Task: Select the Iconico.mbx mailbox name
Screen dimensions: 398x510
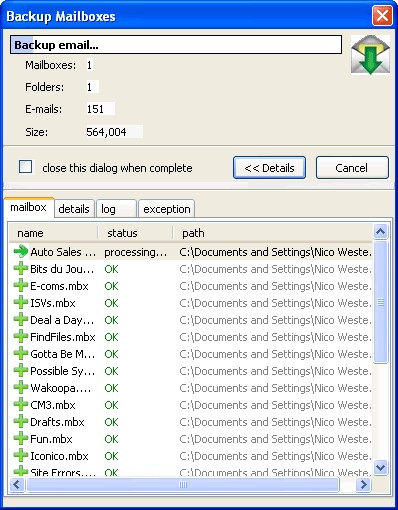Action: pos(59,456)
